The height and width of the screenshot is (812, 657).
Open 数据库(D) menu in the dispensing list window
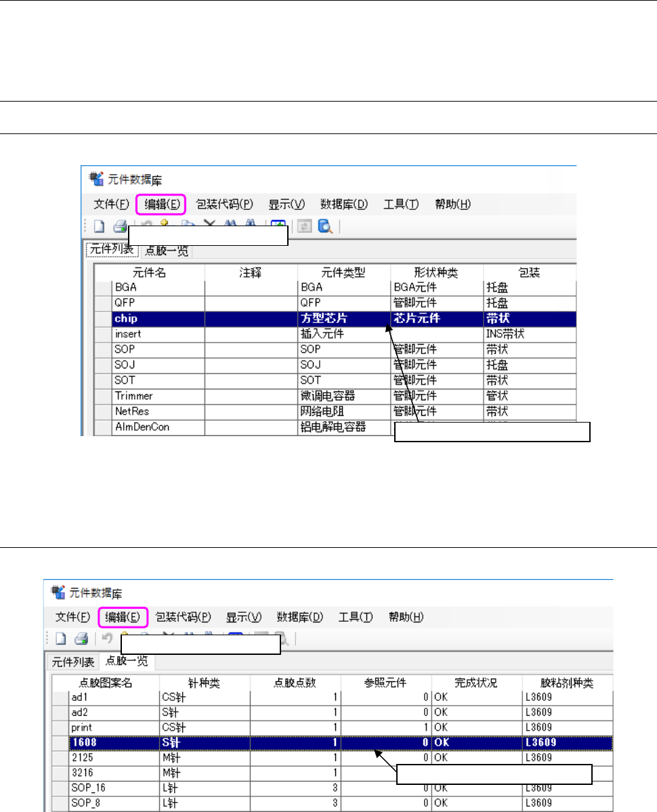click(x=299, y=617)
